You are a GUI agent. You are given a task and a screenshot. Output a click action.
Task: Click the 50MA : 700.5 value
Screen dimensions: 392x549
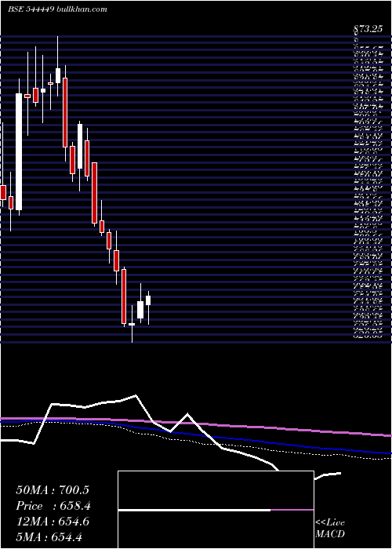click(x=53, y=490)
